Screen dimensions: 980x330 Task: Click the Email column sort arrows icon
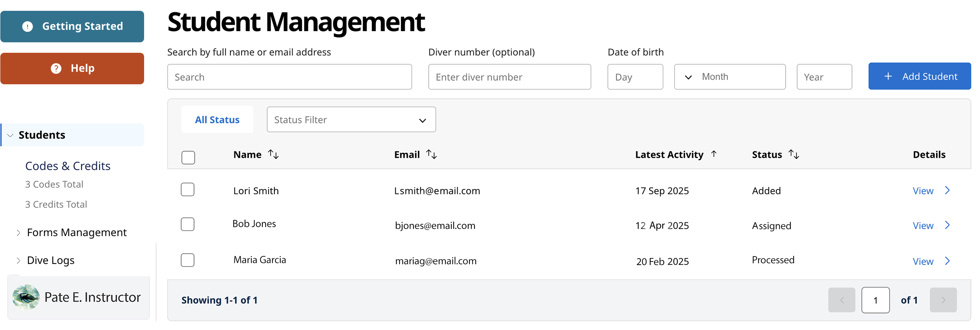pyautogui.click(x=431, y=154)
